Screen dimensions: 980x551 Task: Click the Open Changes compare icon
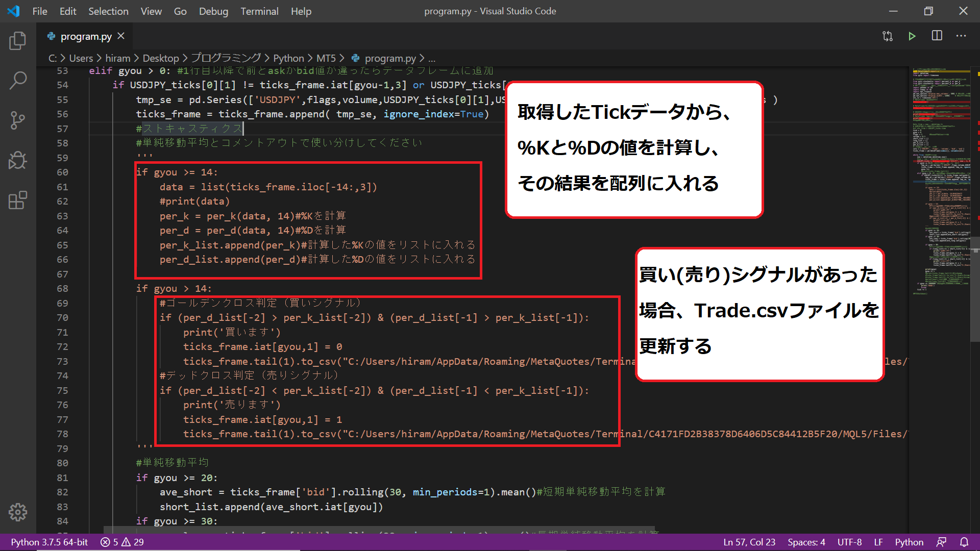(888, 36)
